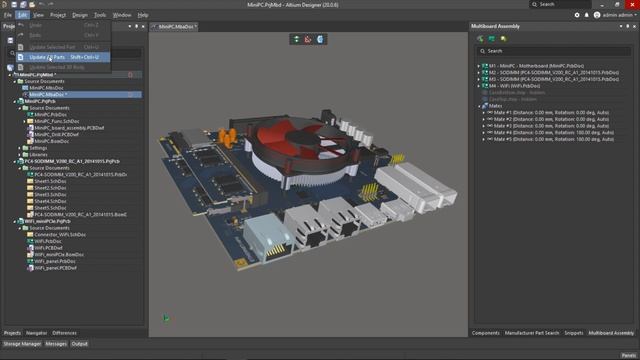Choose Update All Parts from the Edit menu

tap(63, 57)
